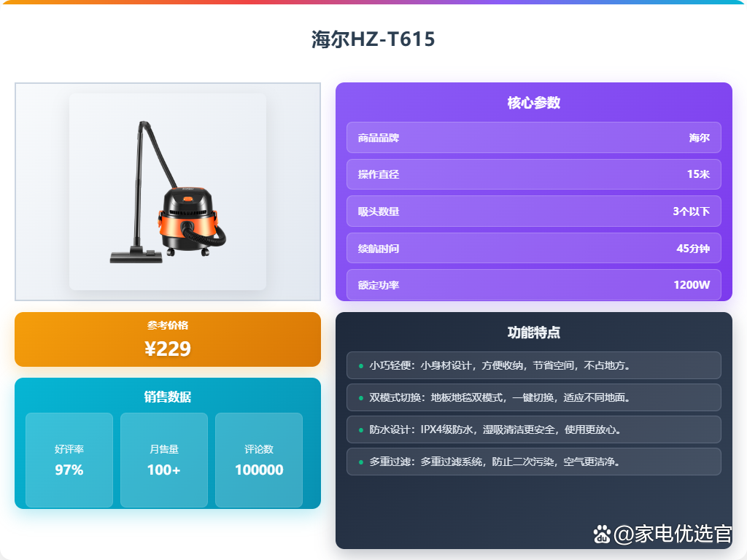747x560 pixels.
Task: Select the value 15米
Action: (698, 175)
